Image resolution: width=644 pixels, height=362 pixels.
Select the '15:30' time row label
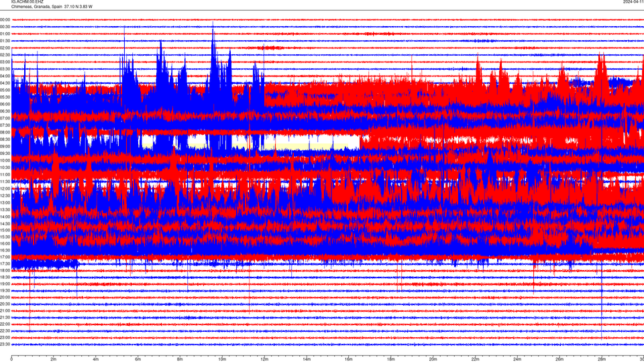(x=5, y=237)
